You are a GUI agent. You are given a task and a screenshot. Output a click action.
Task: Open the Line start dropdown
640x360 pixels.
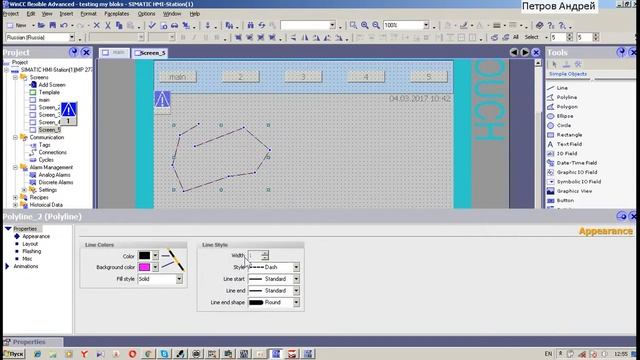(x=296, y=279)
